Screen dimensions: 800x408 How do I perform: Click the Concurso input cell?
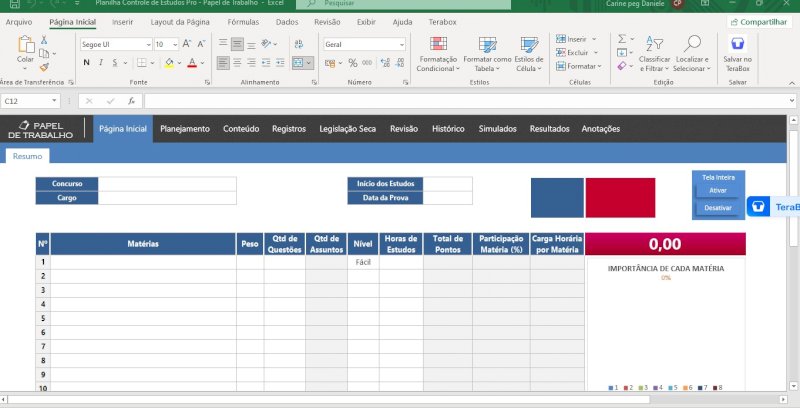click(167, 184)
